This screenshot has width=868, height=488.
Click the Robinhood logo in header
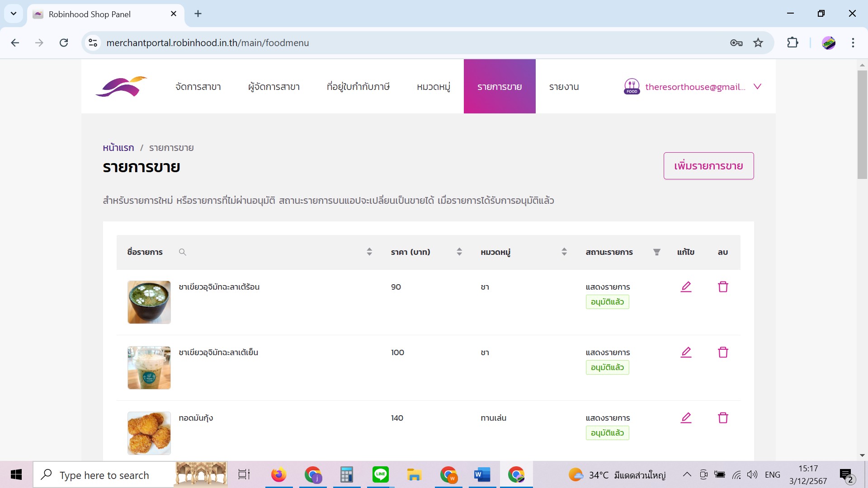click(x=121, y=86)
